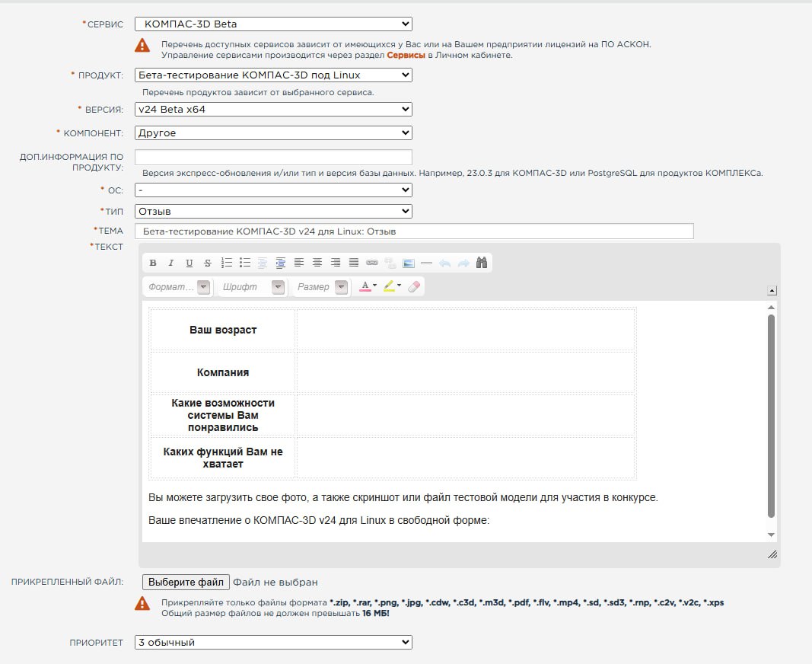The width and height of the screenshot is (812, 664).
Task: Click the empty cell next to Ваш возраст
Action: point(466,330)
